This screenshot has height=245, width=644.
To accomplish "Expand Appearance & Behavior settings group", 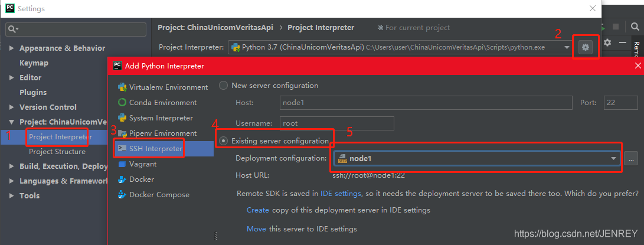I will click(11, 48).
